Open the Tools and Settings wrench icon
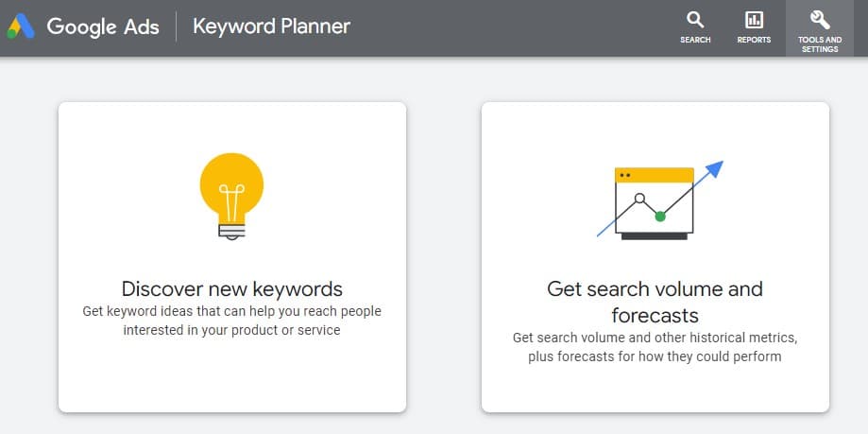868x434 pixels. tap(819, 19)
